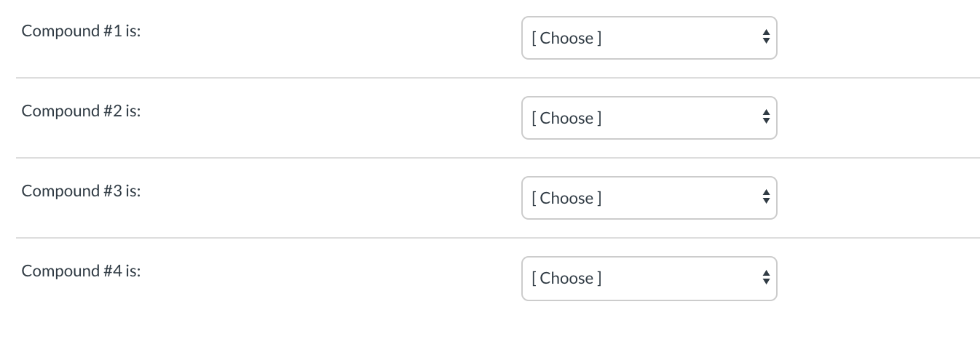This screenshot has height=339, width=980.
Task: Click the separator line under Compound #2 row
Action: pyautogui.click(x=498, y=158)
